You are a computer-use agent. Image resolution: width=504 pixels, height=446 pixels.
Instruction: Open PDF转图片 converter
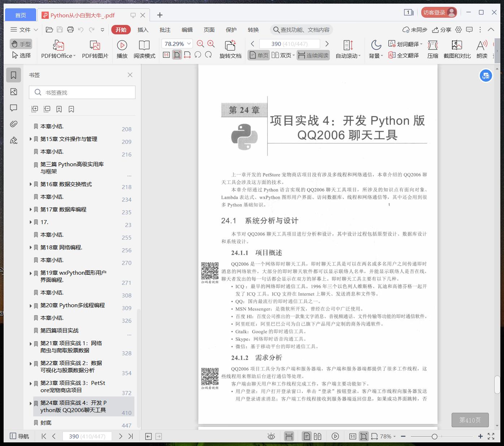95,50
